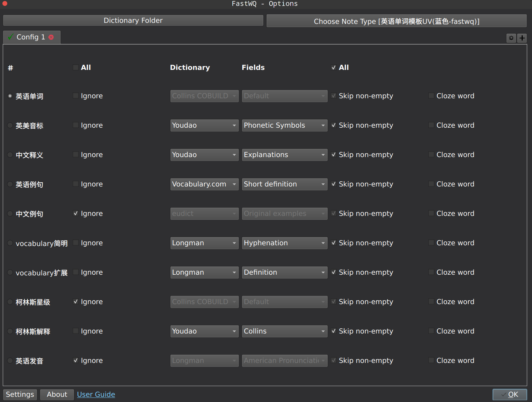This screenshot has width=532, height=402.
Task: Open the Phonetic Symbols fields dropdown
Action: (x=284, y=125)
